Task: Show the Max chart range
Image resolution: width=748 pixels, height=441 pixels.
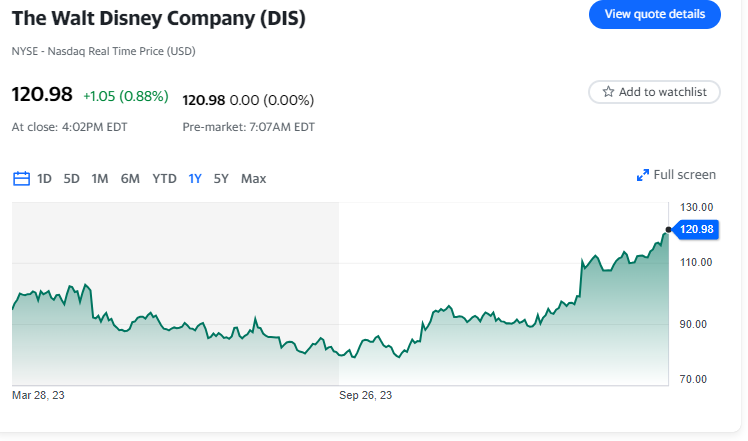Action: [x=253, y=178]
